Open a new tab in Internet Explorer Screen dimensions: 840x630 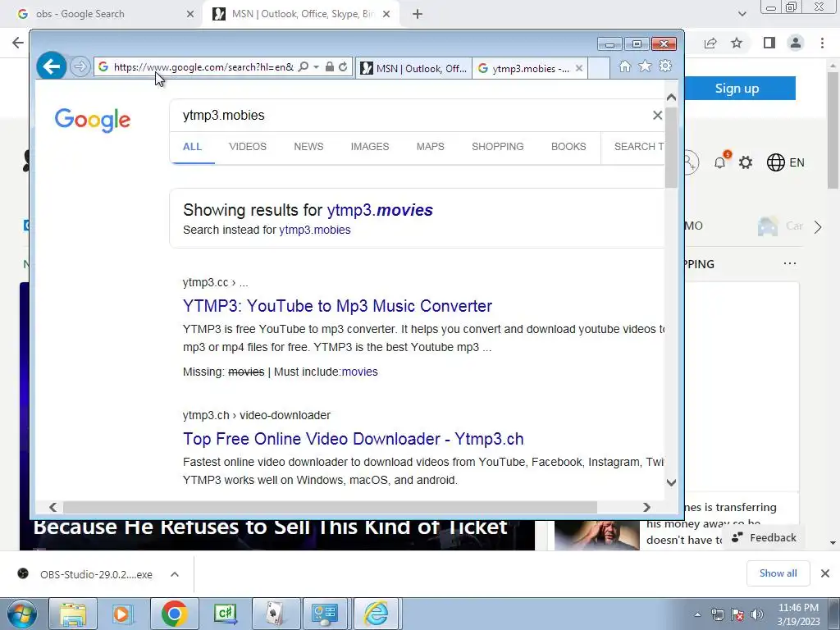tap(599, 69)
